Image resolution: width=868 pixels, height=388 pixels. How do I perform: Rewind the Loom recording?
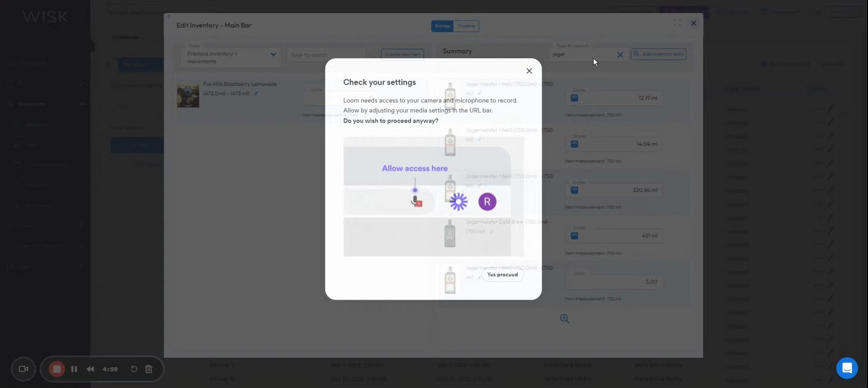click(x=91, y=369)
